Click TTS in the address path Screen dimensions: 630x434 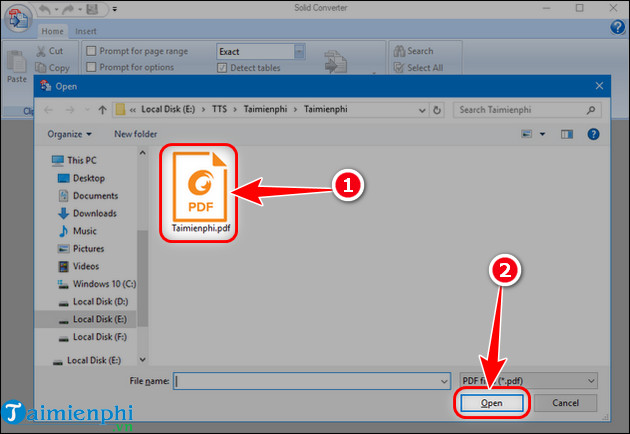219,109
